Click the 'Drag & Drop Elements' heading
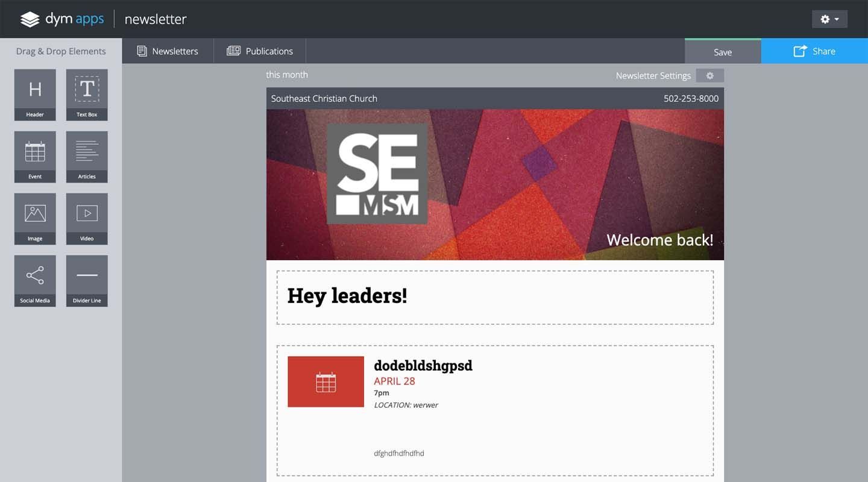This screenshot has height=482, width=868. [61, 51]
